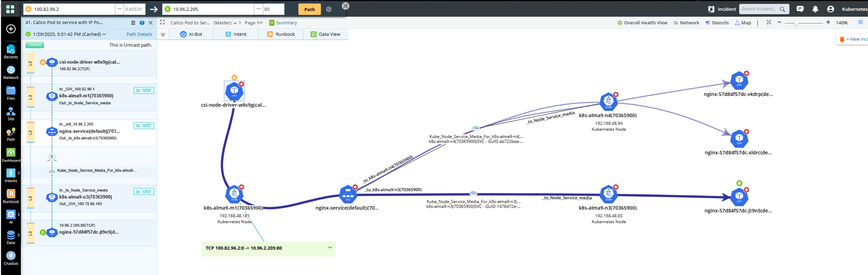Zoom in with plus icon
868x275 pixels.
[828, 22]
